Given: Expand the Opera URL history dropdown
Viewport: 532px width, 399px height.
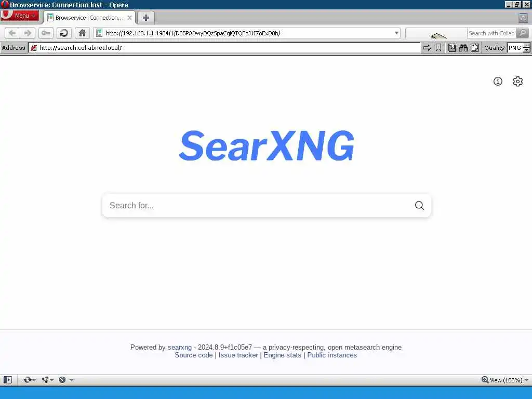Looking at the screenshot, I should coord(396,33).
